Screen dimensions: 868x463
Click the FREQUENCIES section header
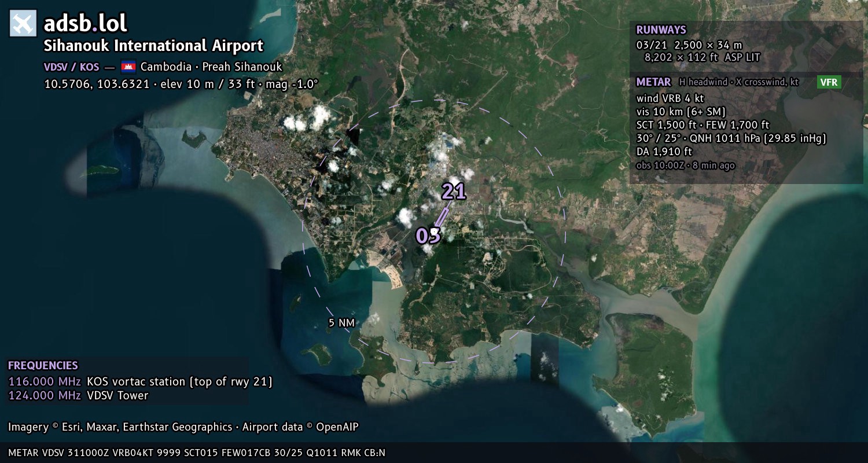43,366
